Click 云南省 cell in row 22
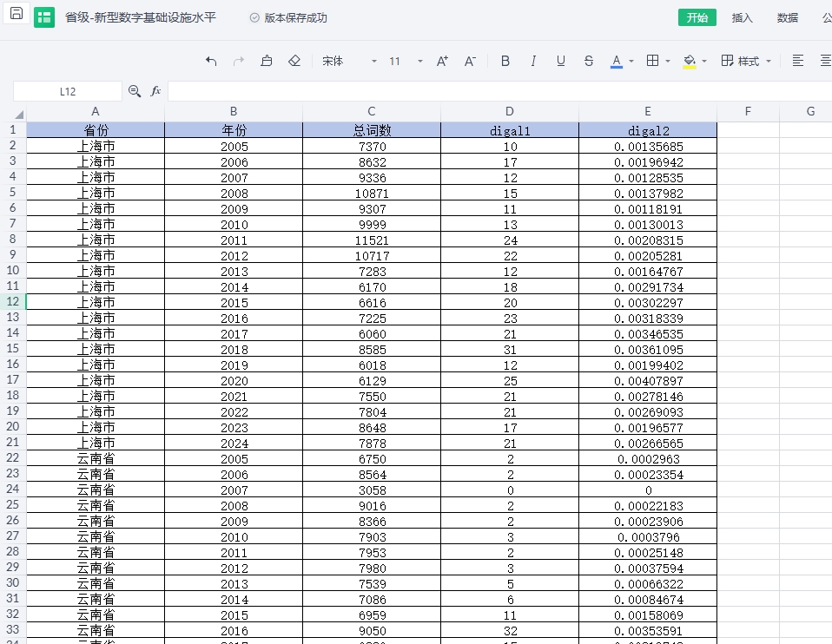The image size is (832, 644). (96, 458)
